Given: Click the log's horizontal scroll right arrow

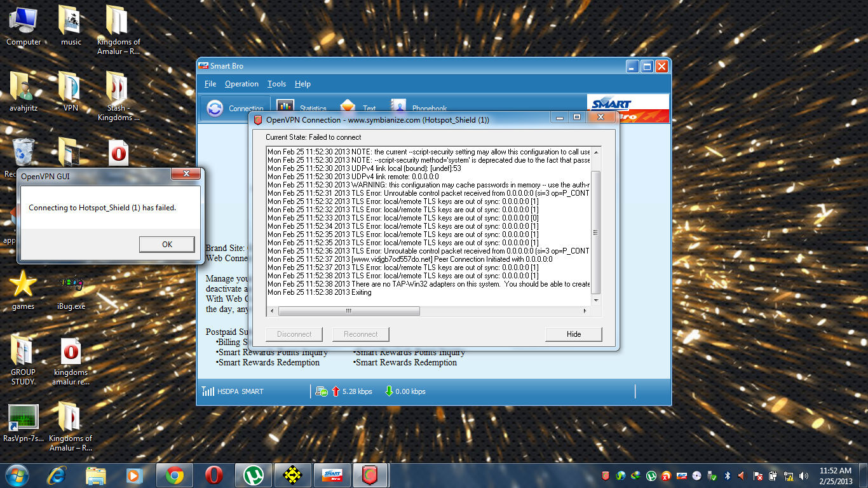Looking at the screenshot, I should pos(585,311).
